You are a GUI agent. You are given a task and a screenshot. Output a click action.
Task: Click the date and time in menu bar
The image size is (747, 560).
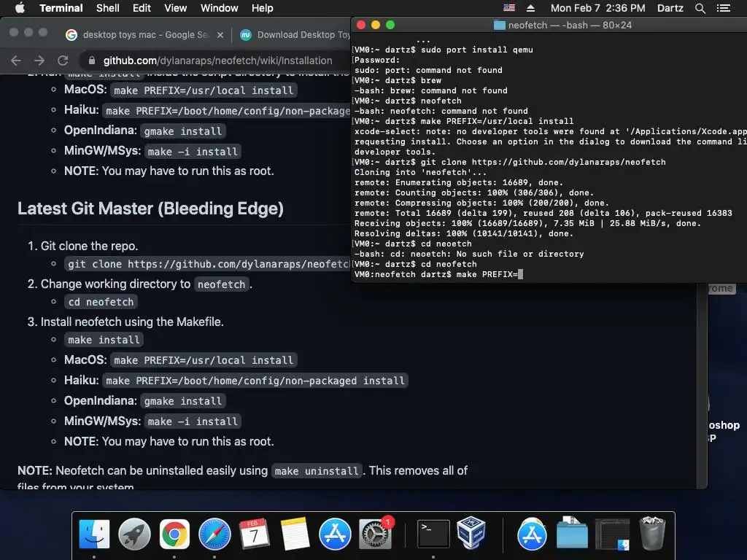(598, 8)
